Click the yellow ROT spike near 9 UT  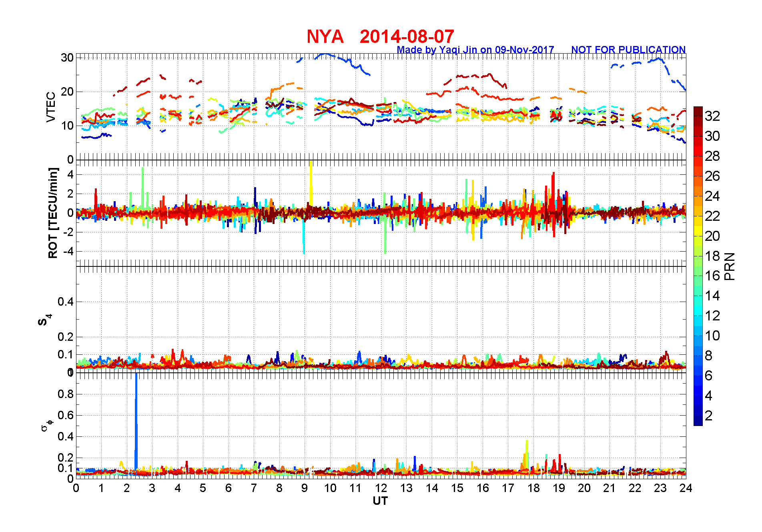point(311,184)
